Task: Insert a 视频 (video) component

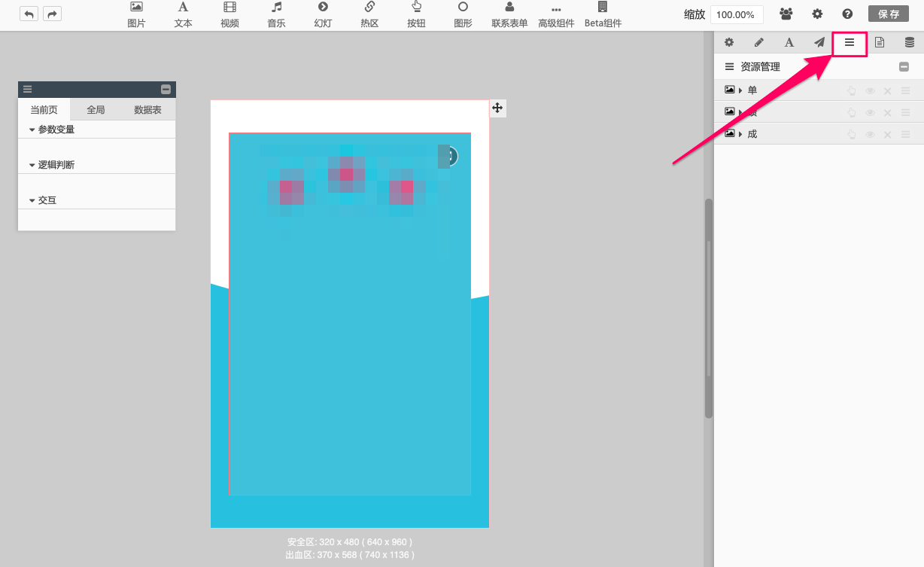Action: [229, 14]
